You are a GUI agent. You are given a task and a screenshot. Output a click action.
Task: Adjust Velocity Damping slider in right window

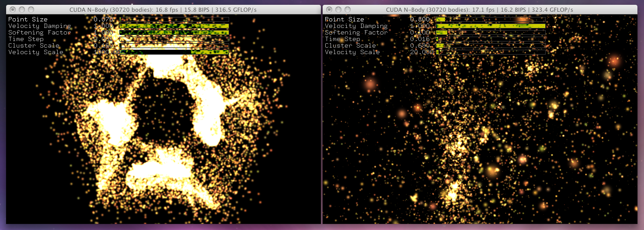pos(491,26)
